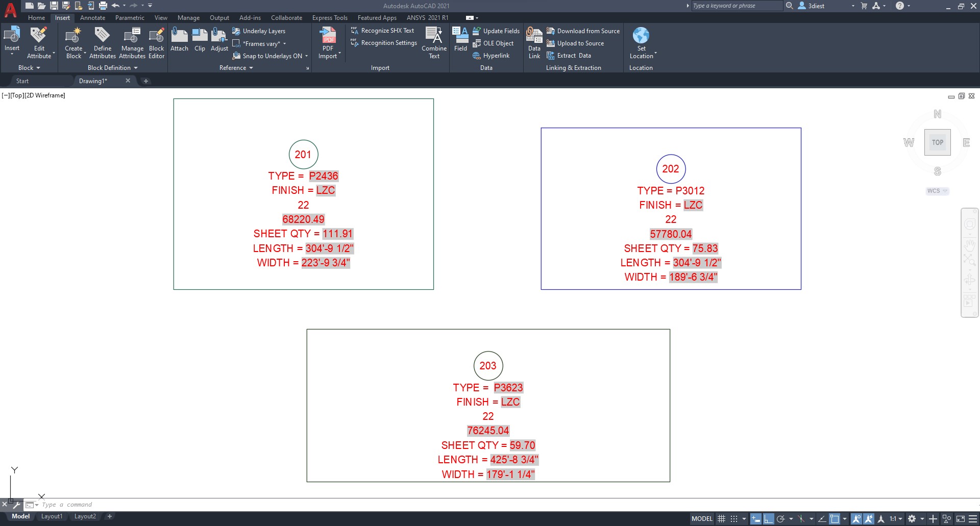Viewport: 980px width, 526px height.
Task: Toggle Isometric Drafting in status bar
Action: pos(801,519)
